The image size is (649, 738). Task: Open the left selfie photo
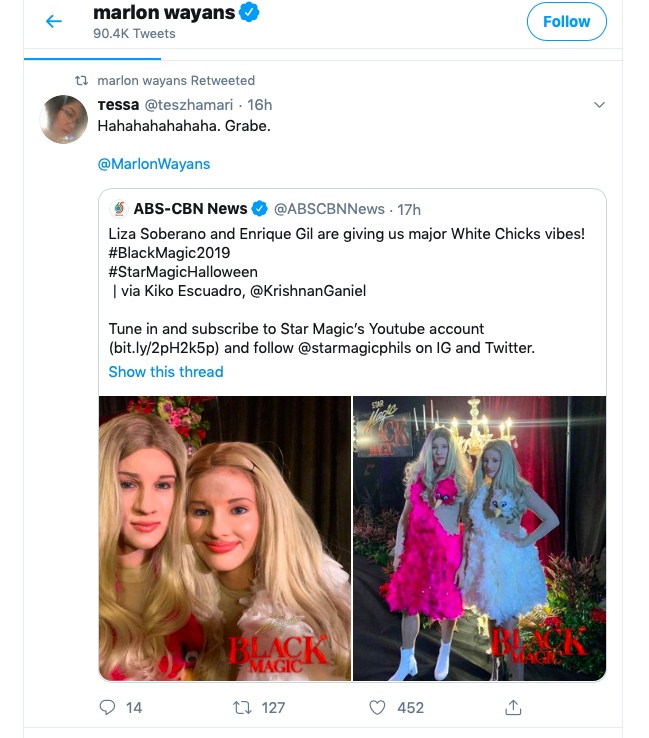click(x=224, y=538)
